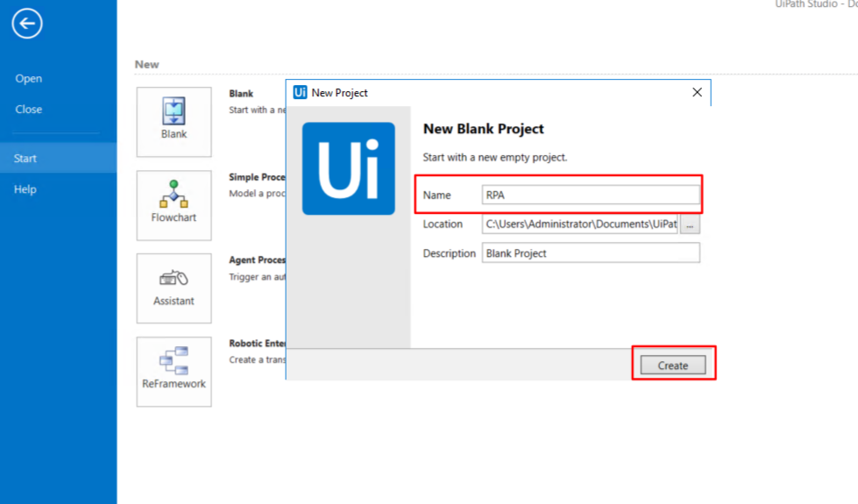This screenshot has width=858, height=504.
Task: Open the Help section in sidebar
Action: tap(25, 189)
